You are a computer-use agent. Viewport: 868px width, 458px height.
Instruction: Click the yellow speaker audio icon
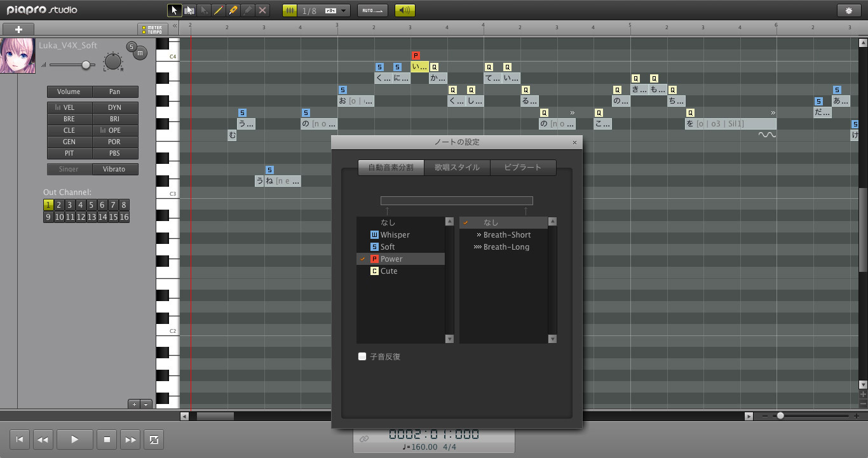pyautogui.click(x=404, y=11)
